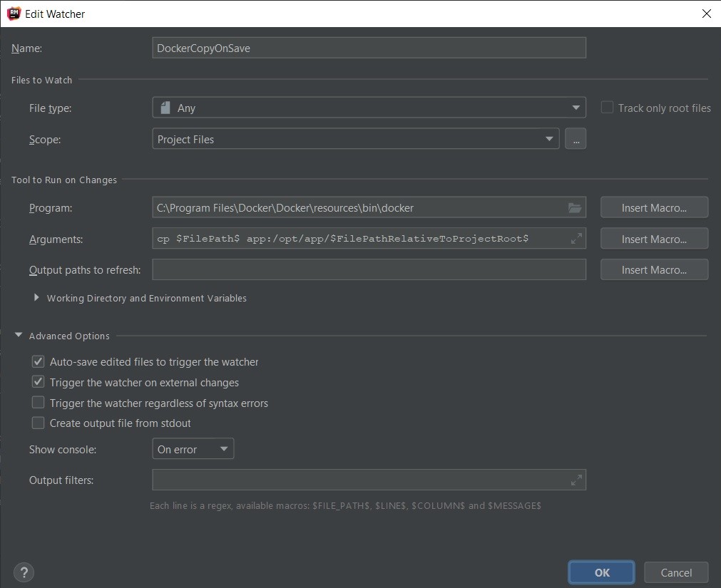Enable Create output file from stdout

coord(39,423)
